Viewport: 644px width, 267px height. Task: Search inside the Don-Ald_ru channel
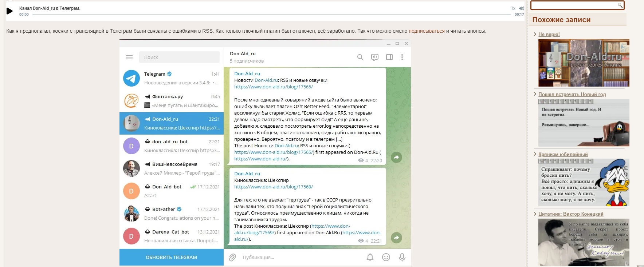click(x=360, y=57)
